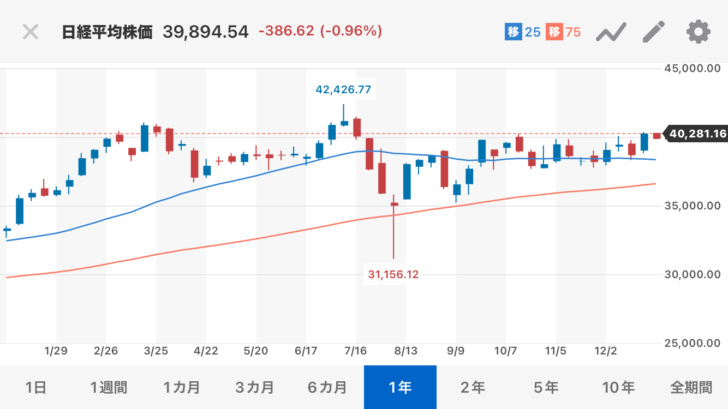Image resolution: width=728 pixels, height=409 pixels.
Task: Select the 1日 period tab
Action: 35,387
